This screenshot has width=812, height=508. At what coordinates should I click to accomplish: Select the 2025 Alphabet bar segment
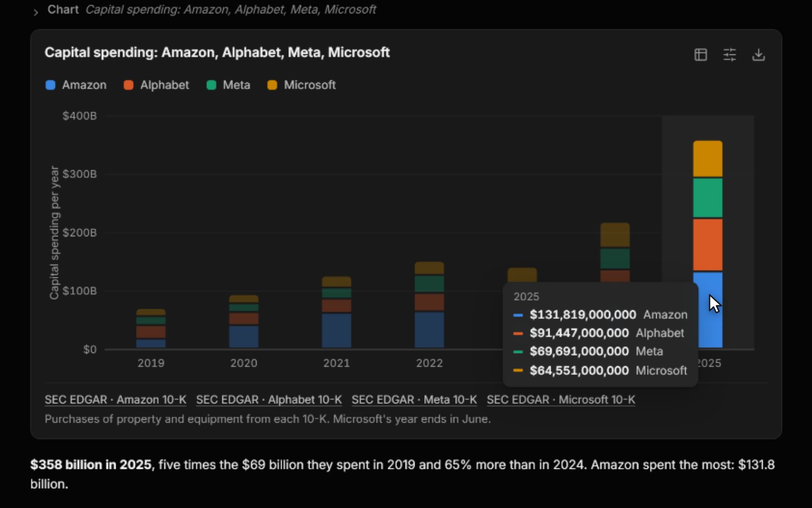[707, 245]
